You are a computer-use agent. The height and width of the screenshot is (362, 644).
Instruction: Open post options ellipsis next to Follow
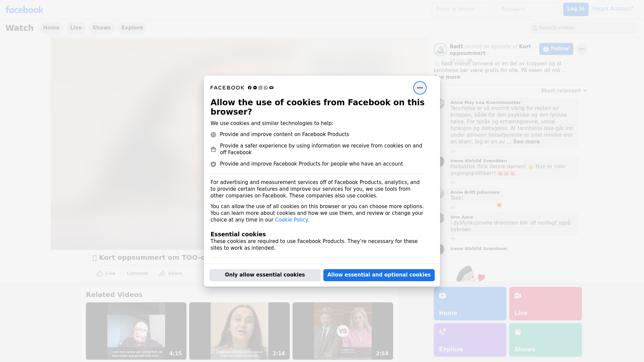pos(582,49)
